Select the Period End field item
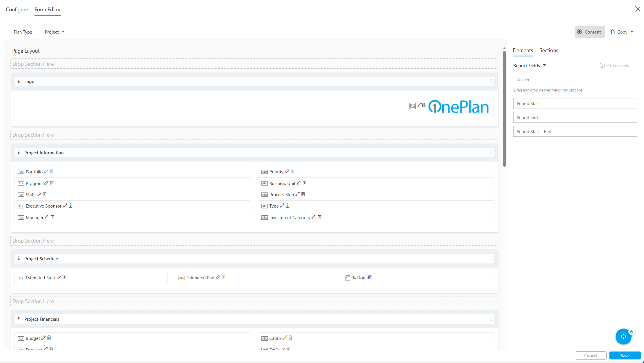The height and width of the screenshot is (363, 644). tap(575, 118)
